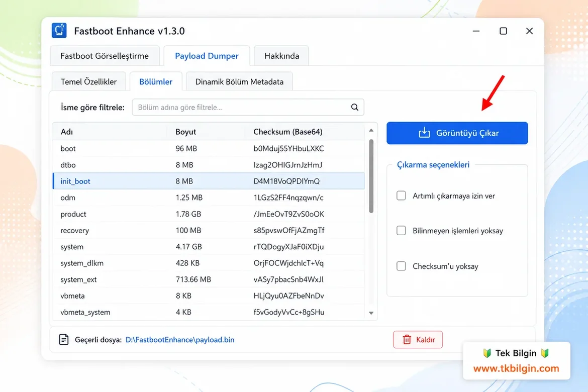Image resolution: width=588 pixels, height=392 pixels.
Task: Select the vbmeta partition row
Action: coord(209,296)
